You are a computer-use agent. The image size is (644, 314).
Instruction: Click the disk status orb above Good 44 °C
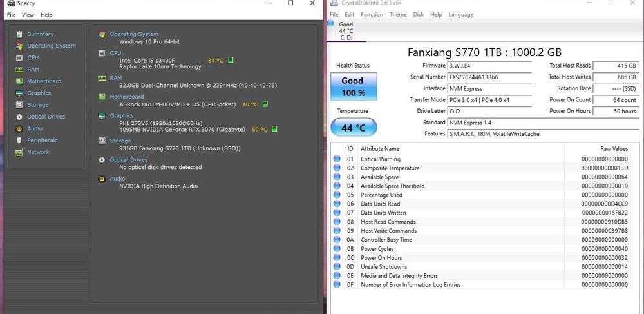point(330,24)
